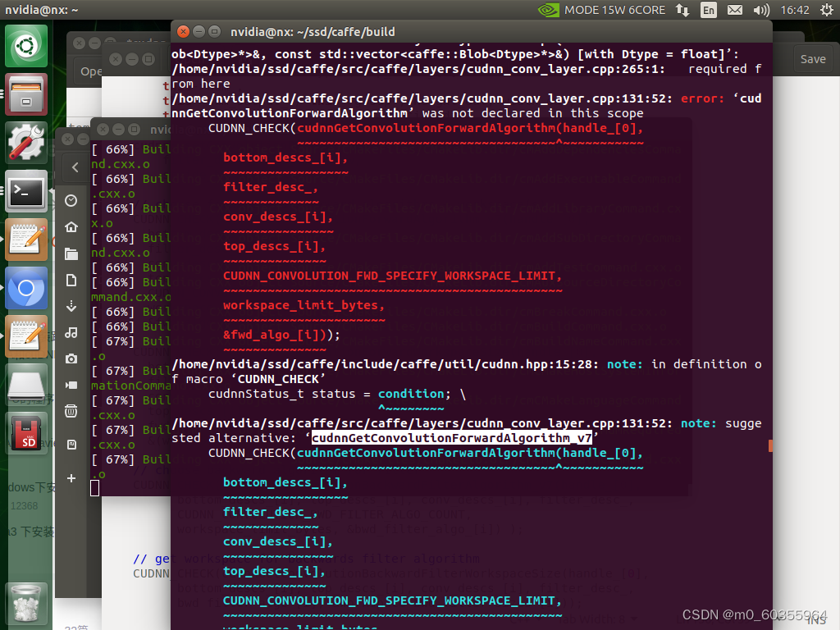Open the En keyboard input indicator
The height and width of the screenshot is (630, 840).
tap(708, 10)
